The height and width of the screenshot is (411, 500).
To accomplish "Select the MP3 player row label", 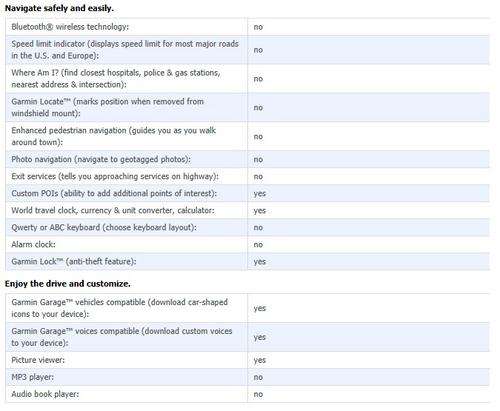I will [x=33, y=377].
